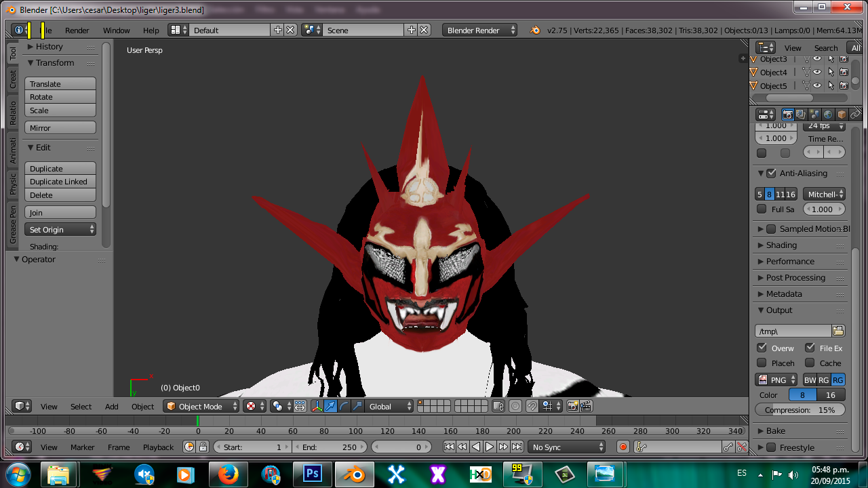Uncheck the File Extensions checkbox

(x=810, y=347)
